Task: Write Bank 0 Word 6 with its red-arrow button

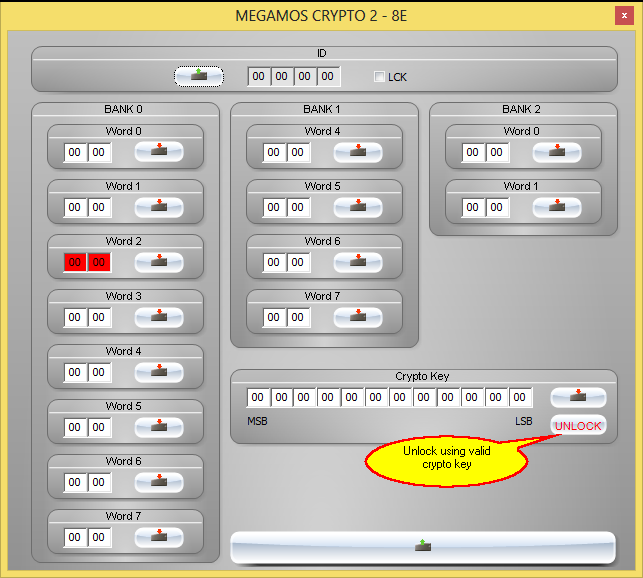Action: (x=159, y=482)
